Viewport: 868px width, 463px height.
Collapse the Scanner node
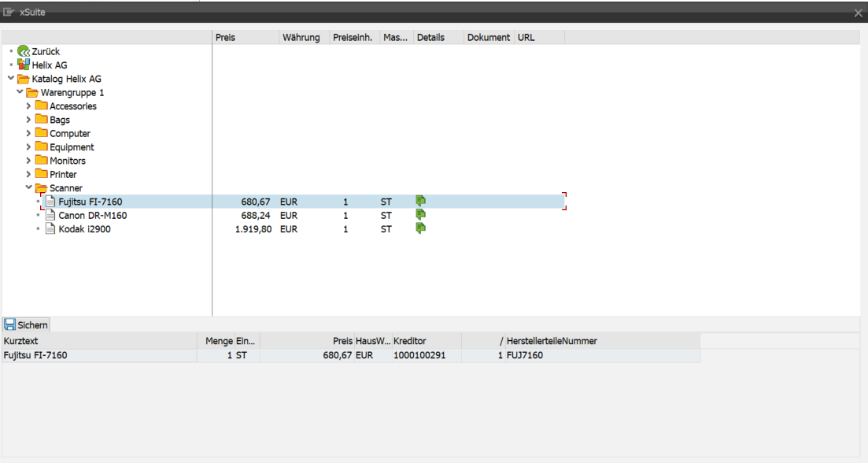point(28,187)
